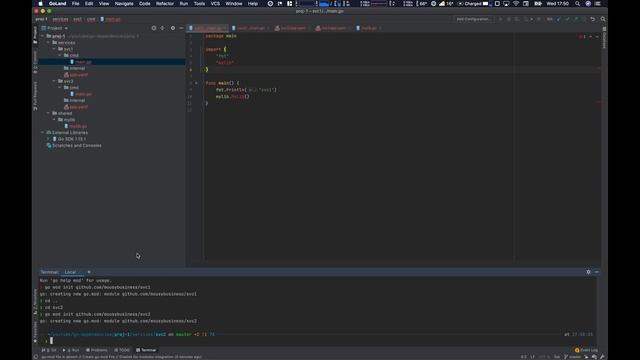
Task: Select main.go under svc1 cmd
Action: point(83,62)
